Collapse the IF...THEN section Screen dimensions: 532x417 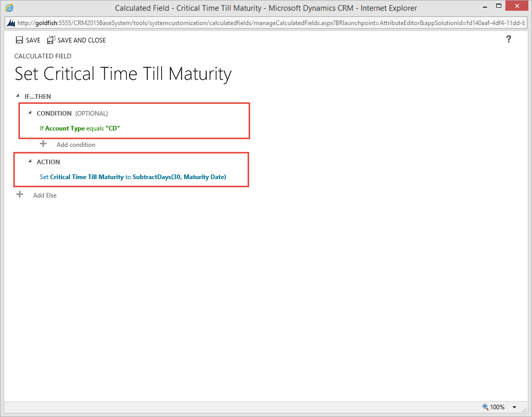18,96
